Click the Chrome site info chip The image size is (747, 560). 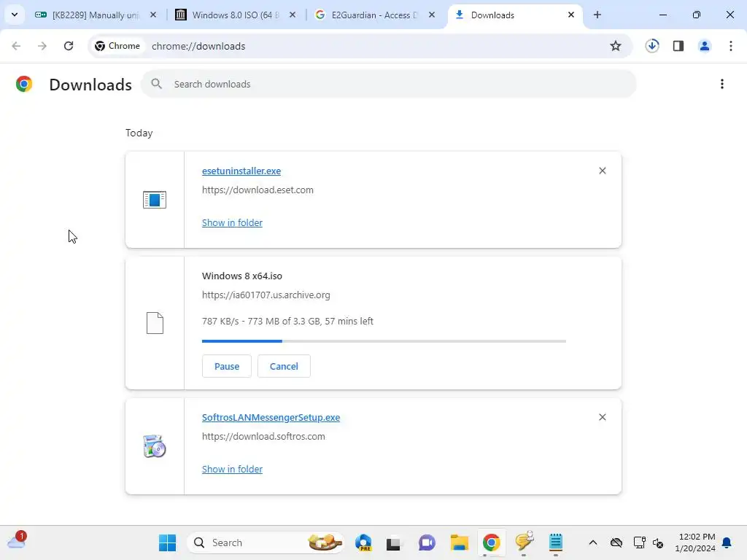coord(117,46)
